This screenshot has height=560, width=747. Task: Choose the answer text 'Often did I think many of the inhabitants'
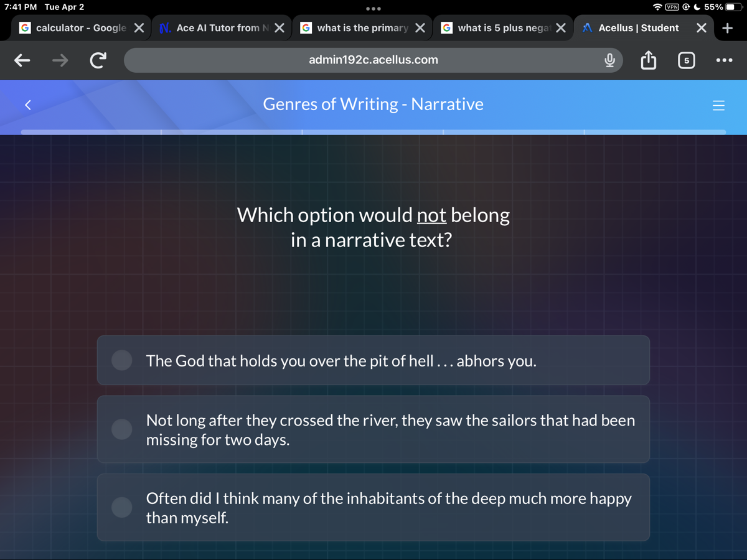[388, 508]
